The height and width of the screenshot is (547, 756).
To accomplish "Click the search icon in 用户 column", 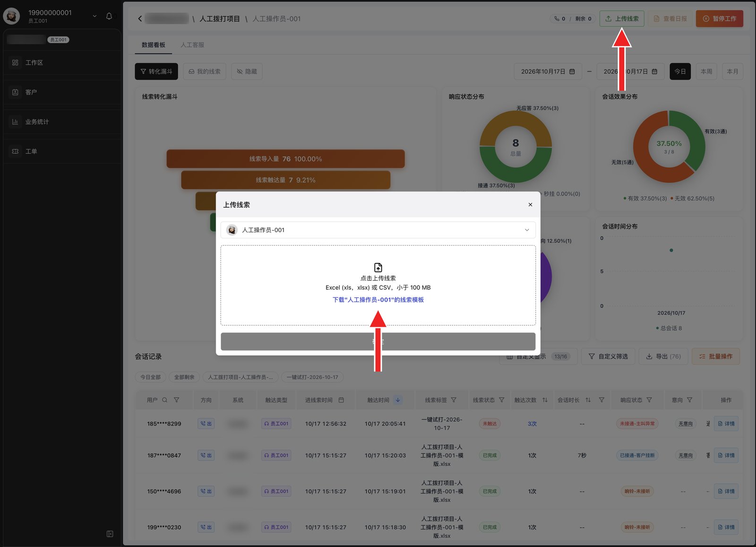I will pos(164,400).
